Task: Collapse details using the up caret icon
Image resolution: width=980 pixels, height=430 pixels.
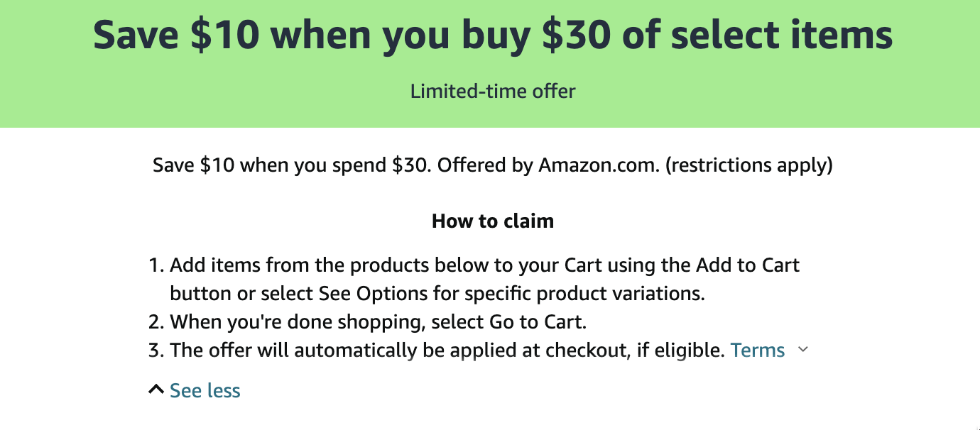Action: [156, 390]
